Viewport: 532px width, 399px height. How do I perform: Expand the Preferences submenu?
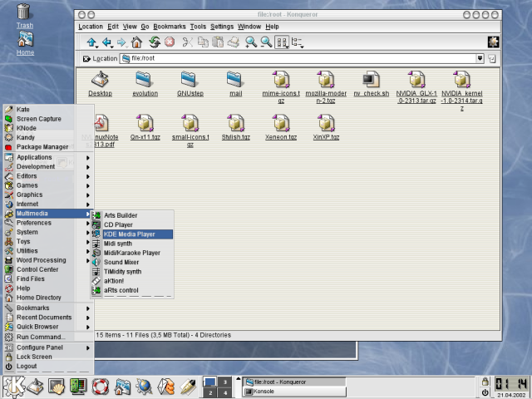tap(48, 223)
